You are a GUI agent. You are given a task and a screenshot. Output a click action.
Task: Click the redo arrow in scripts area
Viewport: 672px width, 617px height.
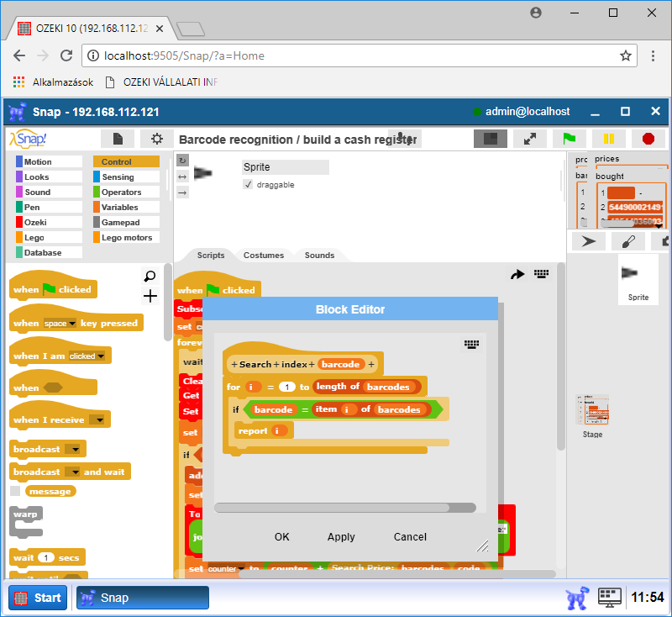517,274
